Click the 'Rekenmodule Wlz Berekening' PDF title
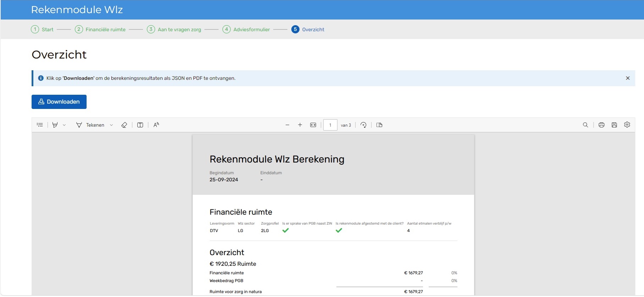The height and width of the screenshot is (297, 644). (277, 159)
